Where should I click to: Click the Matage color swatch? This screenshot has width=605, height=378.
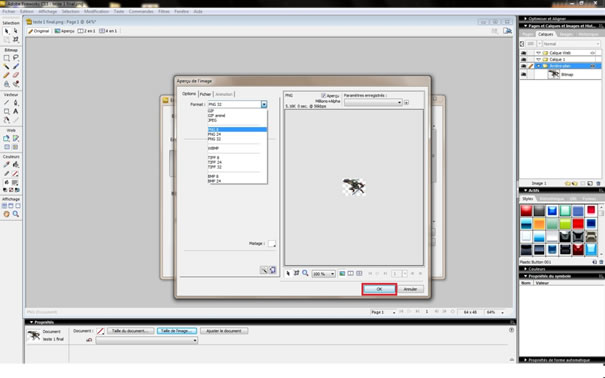(x=272, y=244)
